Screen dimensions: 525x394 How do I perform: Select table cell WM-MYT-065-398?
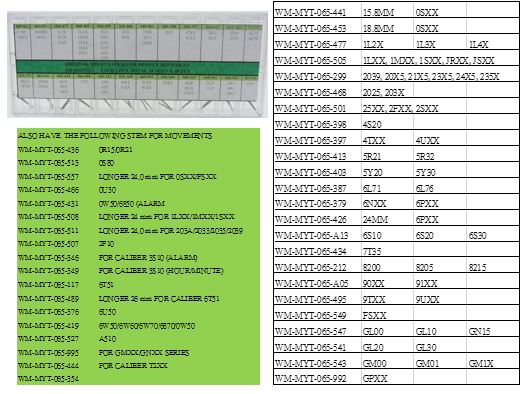coord(317,122)
